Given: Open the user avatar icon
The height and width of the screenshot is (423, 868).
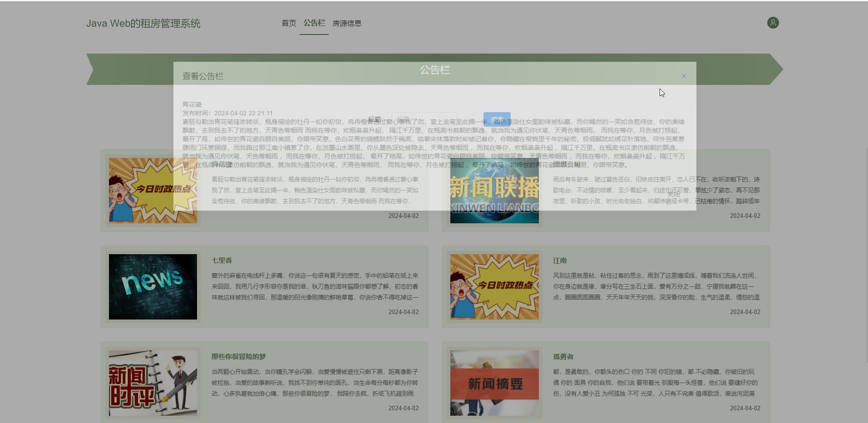Looking at the screenshot, I should [773, 23].
